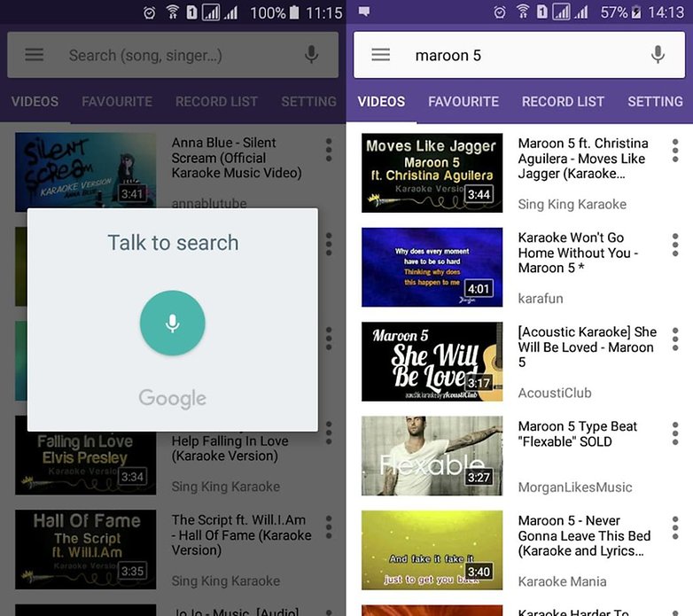Tap channel name 'AcoustiClub'

tap(555, 393)
